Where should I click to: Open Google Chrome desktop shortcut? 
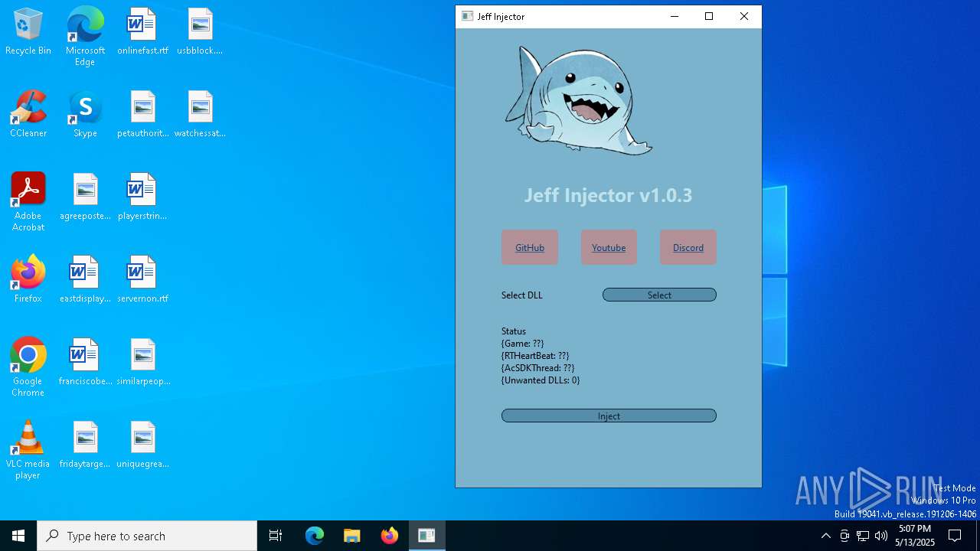coord(28,367)
